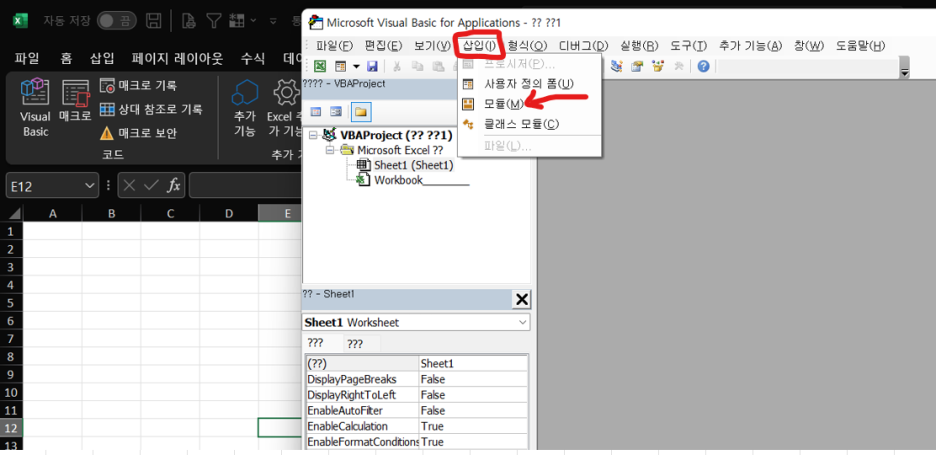Open 파일(F) menu in VBA window
This screenshot has width=936, height=455.
334,45
